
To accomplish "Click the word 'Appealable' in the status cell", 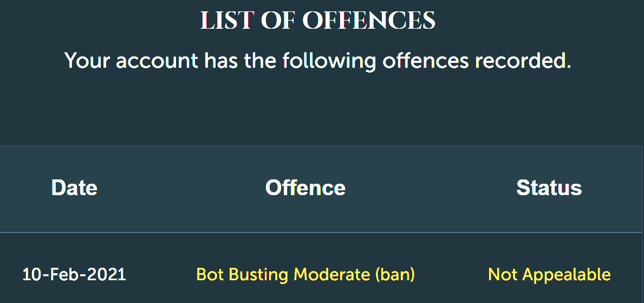I will 567,275.
